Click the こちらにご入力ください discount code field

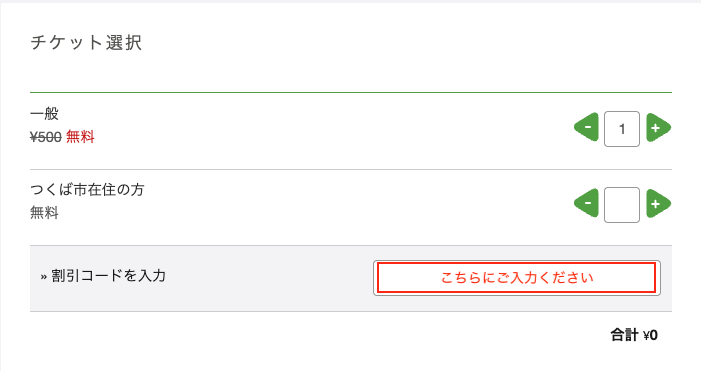pos(517,278)
